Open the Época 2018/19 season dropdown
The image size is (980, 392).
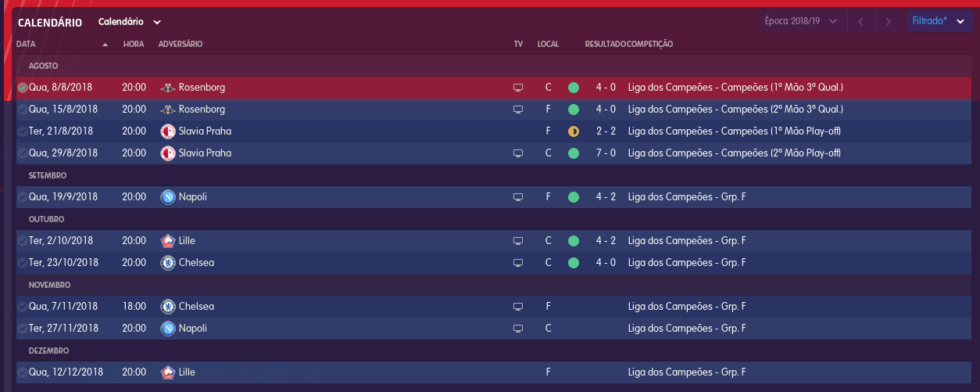(802, 21)
